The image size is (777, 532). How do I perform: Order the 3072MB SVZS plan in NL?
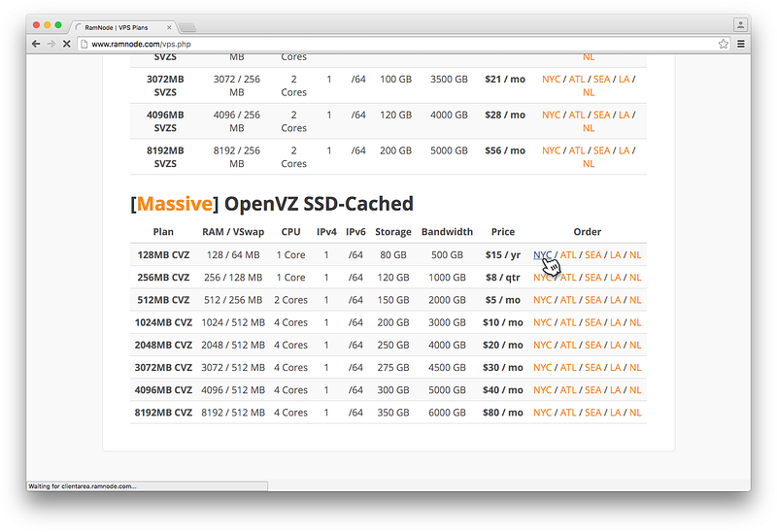(589, 92)
